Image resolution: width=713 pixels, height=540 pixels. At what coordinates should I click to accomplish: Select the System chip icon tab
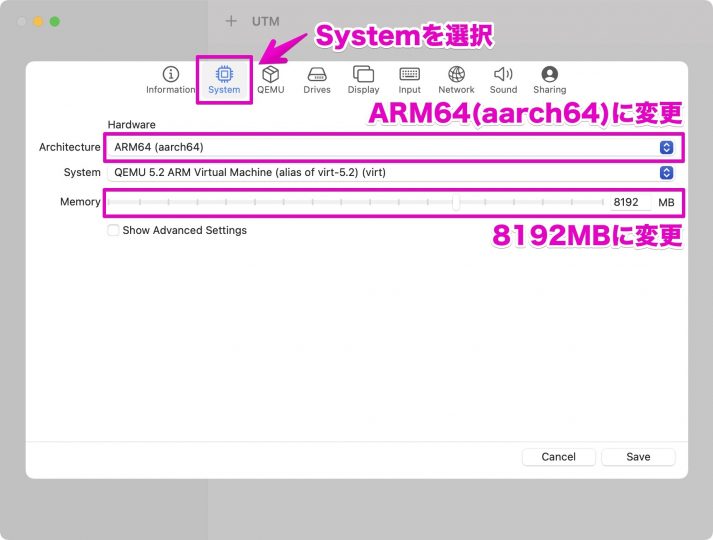coord(224,80)
